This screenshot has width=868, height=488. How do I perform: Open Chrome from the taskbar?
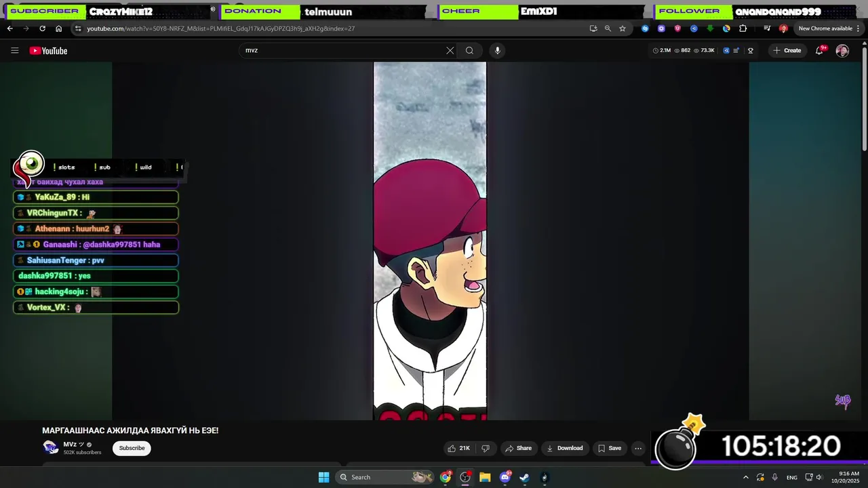(446, 477)
